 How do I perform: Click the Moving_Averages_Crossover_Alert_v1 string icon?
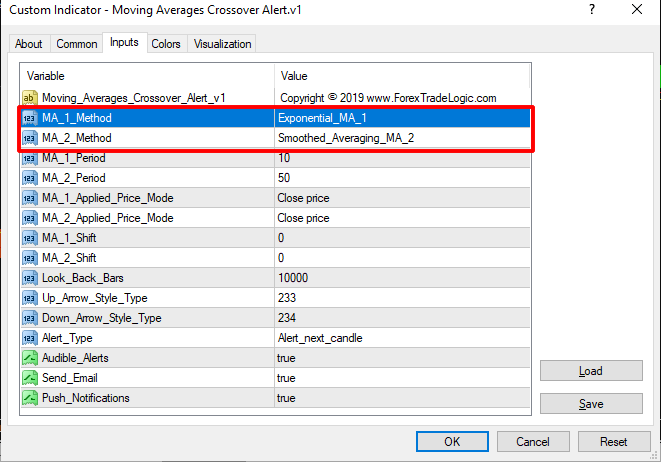(x=29, y=98)
